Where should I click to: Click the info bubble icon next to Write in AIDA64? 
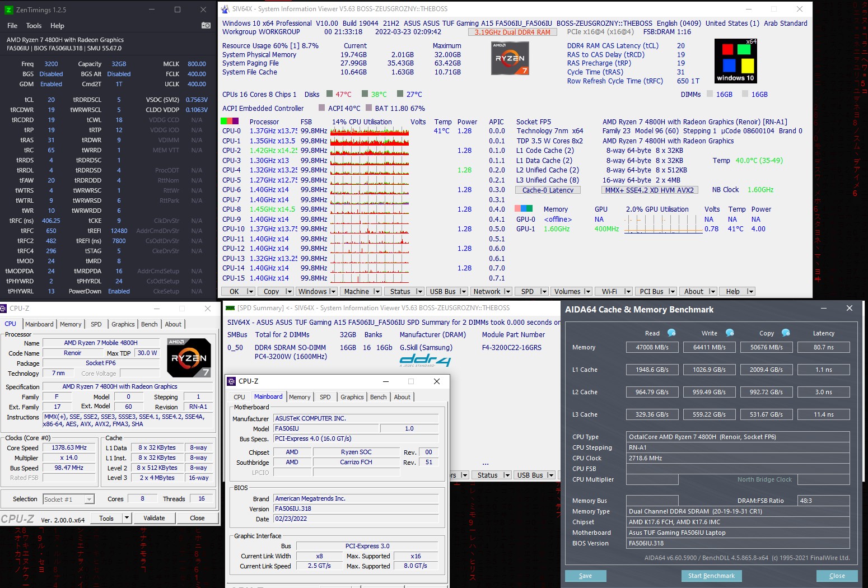(x=730, y=333)
